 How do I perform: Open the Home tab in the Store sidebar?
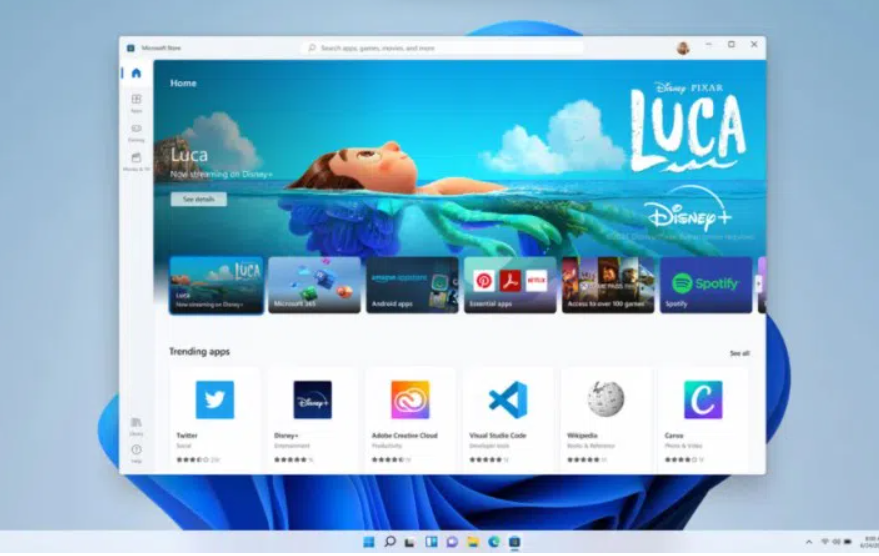[136, 73]
